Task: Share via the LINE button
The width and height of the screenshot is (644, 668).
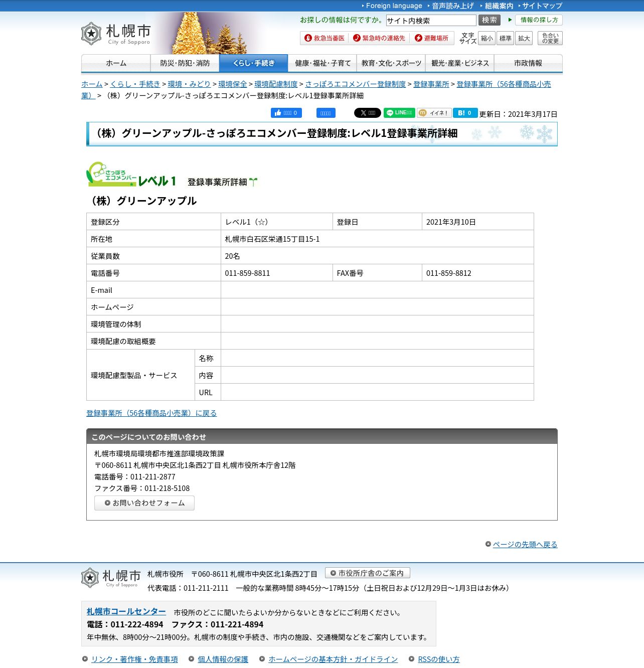Action: [399, 113]
